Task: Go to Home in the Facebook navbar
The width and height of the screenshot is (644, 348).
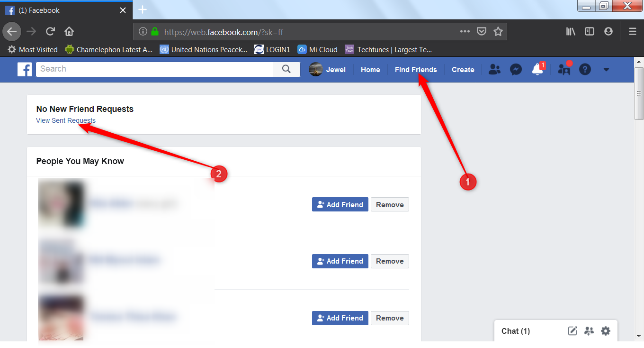Action: 370,70
